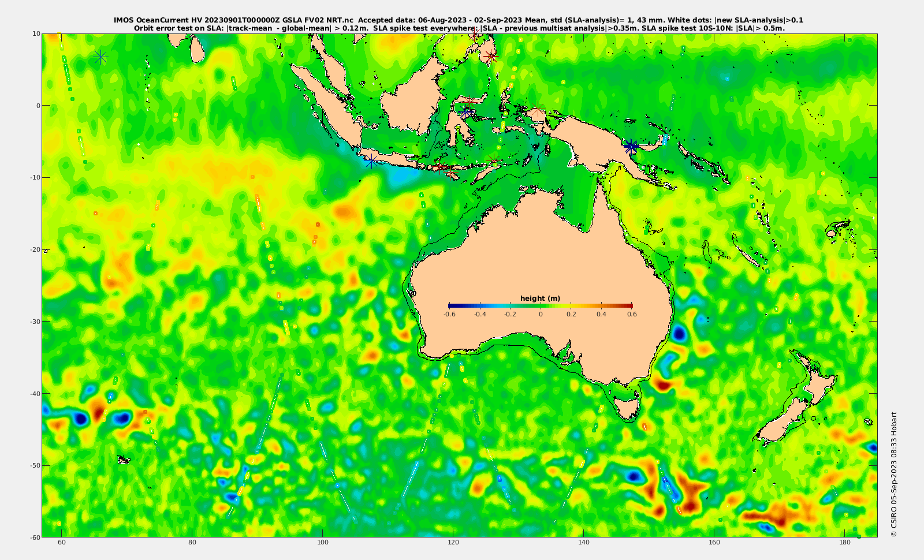Click the y-axis latitude label -40
924x560 pixels.
pyautogui.click(x=35, y=393)
